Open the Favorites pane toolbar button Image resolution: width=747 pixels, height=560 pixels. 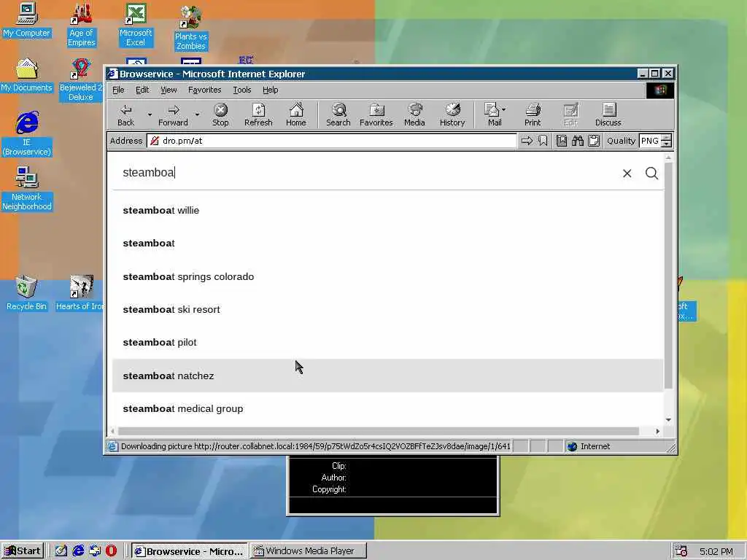click(x=376, y=114)
